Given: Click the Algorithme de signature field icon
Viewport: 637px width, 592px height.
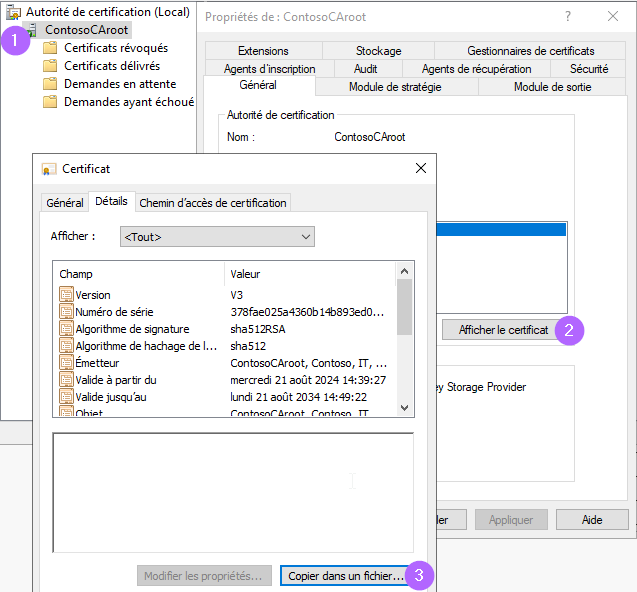Looking at the screenshot, I should [x=66, y=329].
